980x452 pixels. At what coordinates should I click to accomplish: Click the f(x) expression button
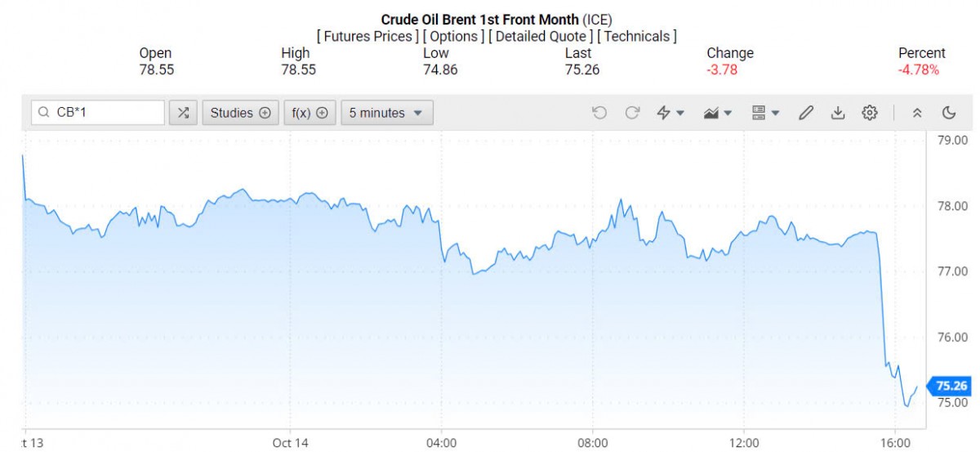(x=310, y=113)
